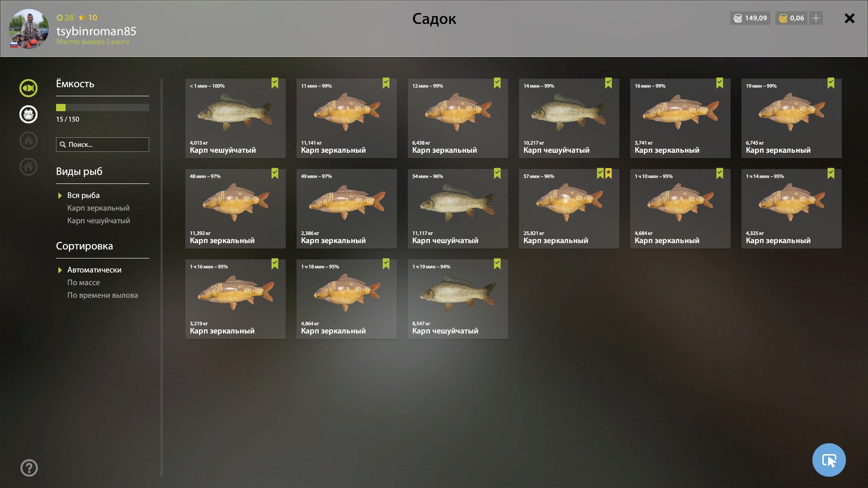This screenshot has width=868, height=488.
Task: Sort fish По времени вылова
Action: pos(103,295)
